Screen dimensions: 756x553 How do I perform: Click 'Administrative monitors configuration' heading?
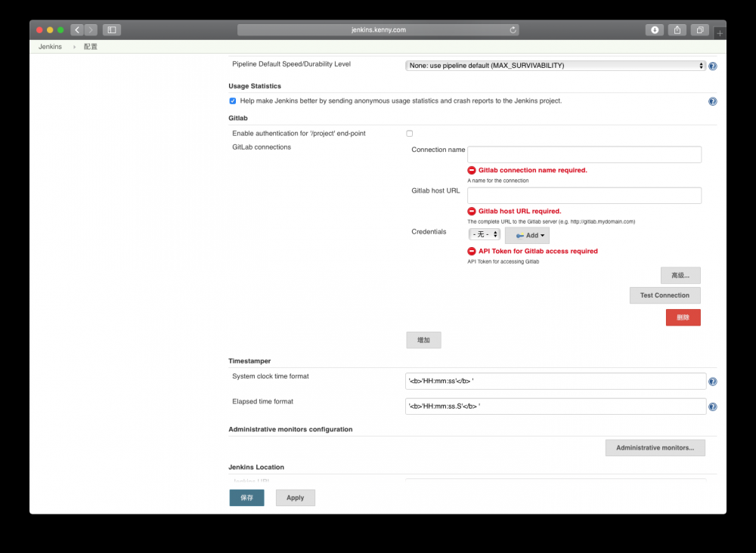(x=290, y=429)
